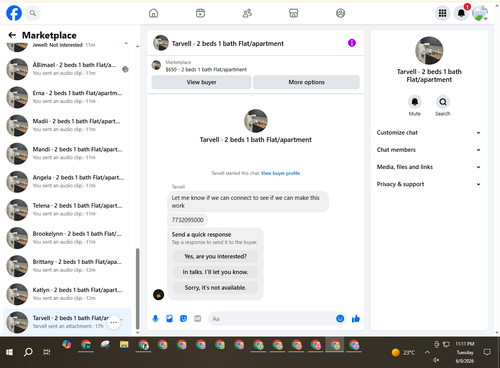Open three-dot options on Tarvell chat row
This screenshot has width=500, height=368.
click(114, 322)
